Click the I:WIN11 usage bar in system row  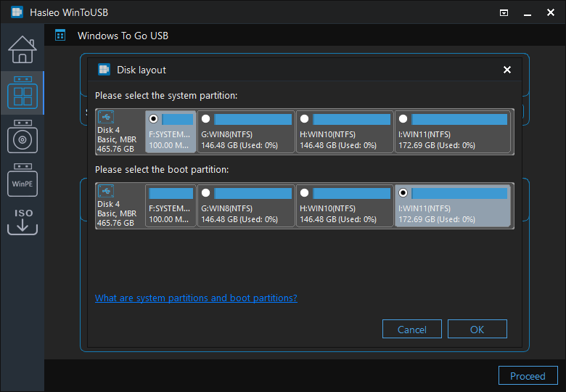pos(459,119)
